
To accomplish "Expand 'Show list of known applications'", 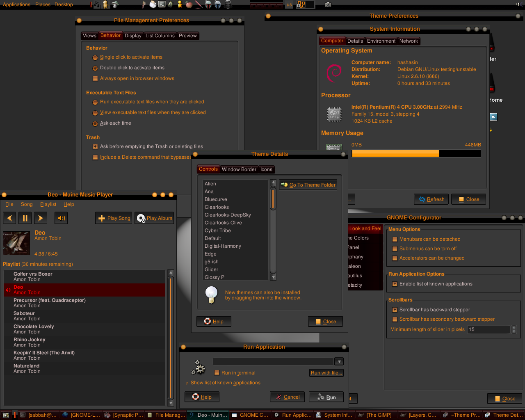I will [223, 383].
